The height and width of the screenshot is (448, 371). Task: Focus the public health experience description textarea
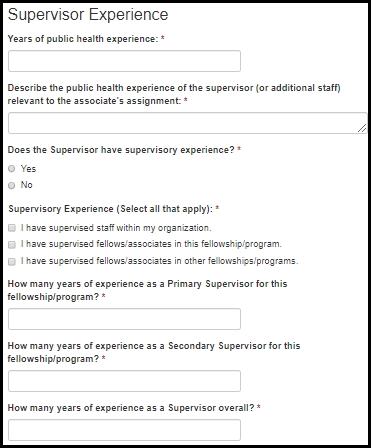point(187,123)
